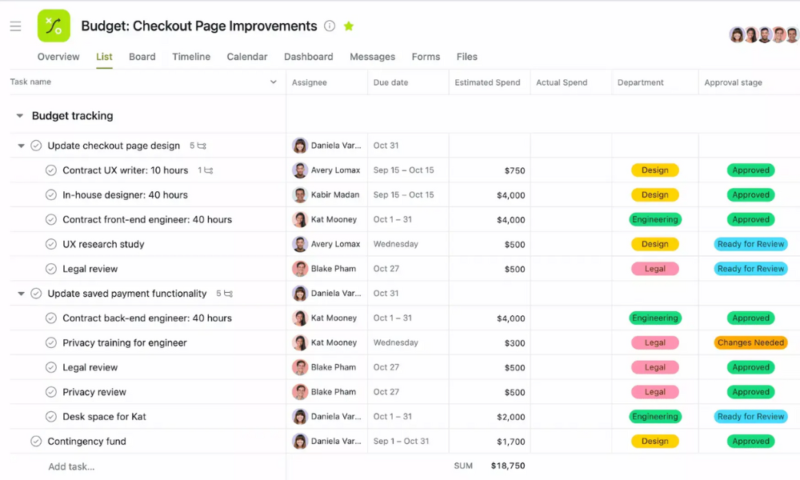
Task: Click Daniela avatar on Contingency fund row
Action: (299, 441)
